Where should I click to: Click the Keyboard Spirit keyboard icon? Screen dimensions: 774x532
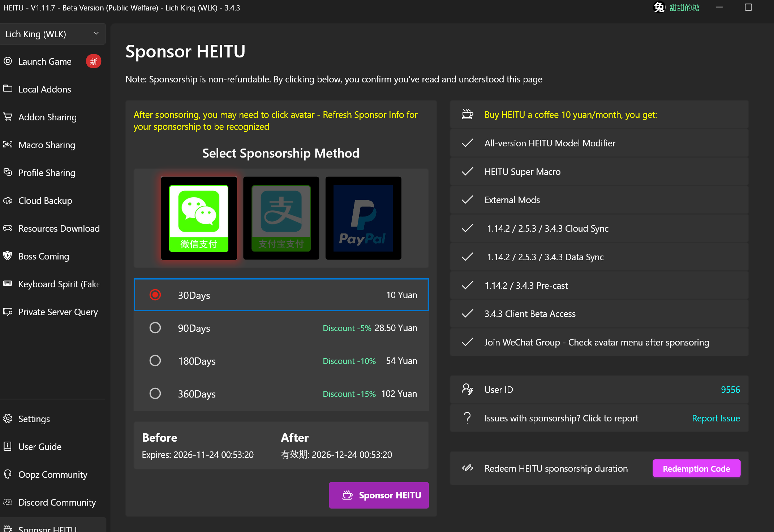coord(8,284)
